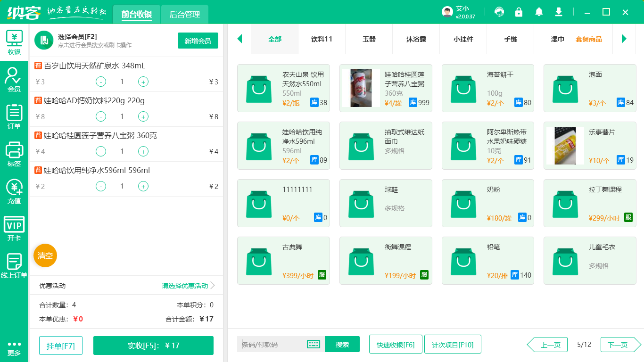The width and height of the screenshot is (644, 362).
Task: Open the on-screen keyboard icon
Action: coord(314,344)
